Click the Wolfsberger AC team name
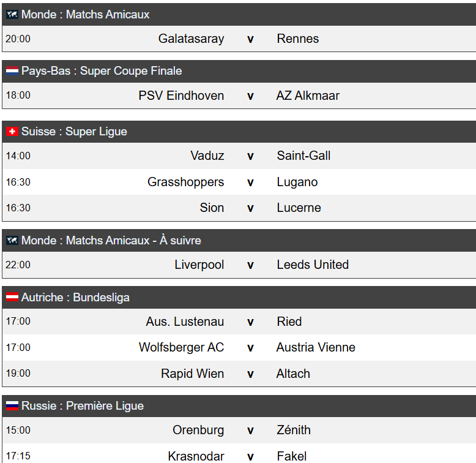Viewport: 476px width, 463px height. coord(182,347)
